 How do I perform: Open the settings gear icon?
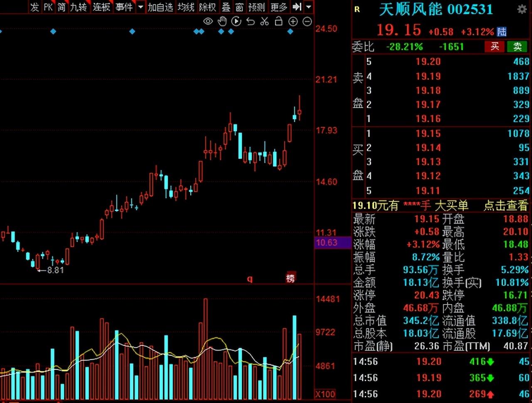522,9
